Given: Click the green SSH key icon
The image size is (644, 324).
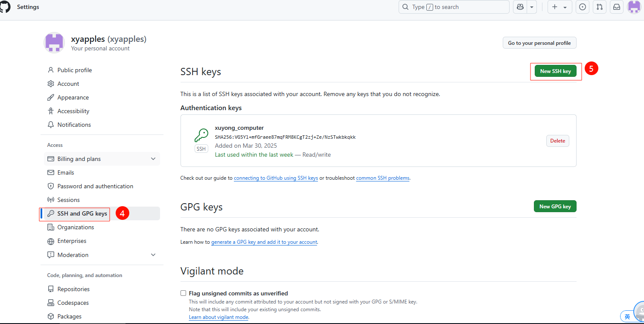Looking at the screenshot, I should (201, 136).
